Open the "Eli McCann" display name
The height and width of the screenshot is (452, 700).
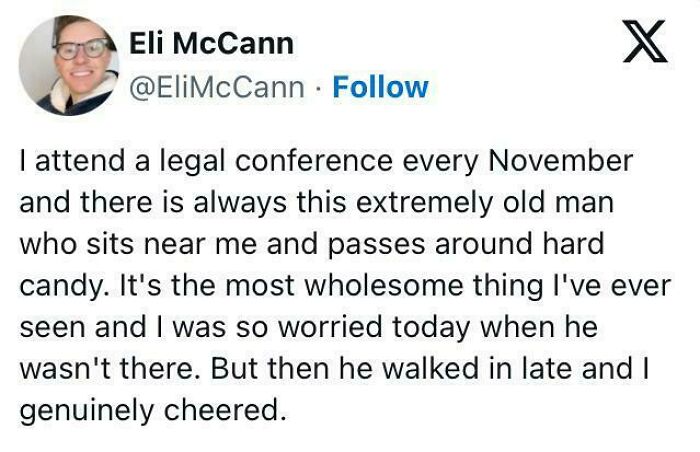pyautogui.click(x=212, y=43)
